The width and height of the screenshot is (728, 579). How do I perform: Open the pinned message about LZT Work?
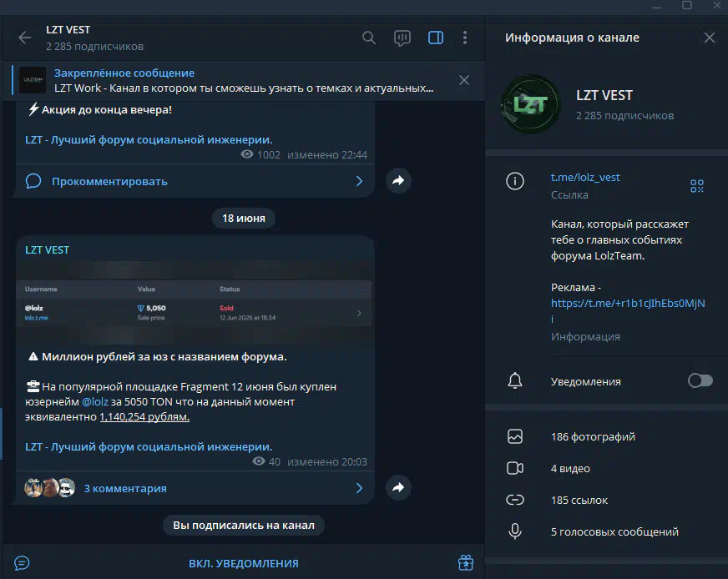pyautogui.click(x=244, y=80)
